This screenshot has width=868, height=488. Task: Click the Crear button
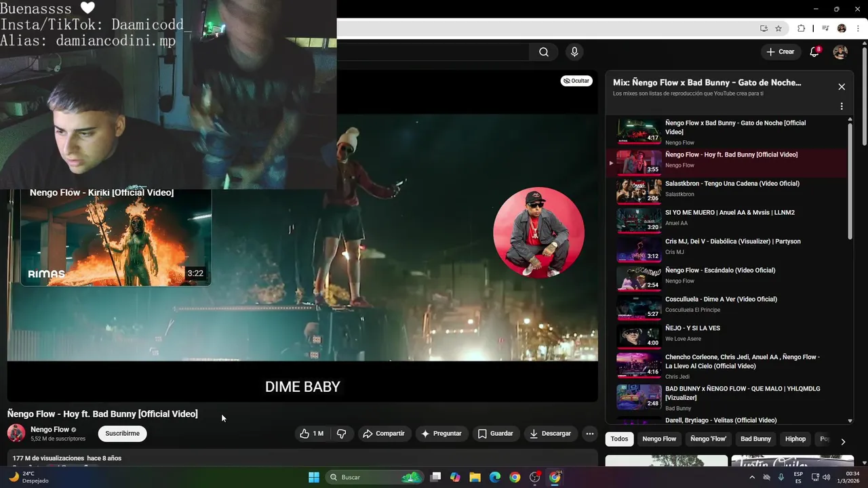coord(780,52)
